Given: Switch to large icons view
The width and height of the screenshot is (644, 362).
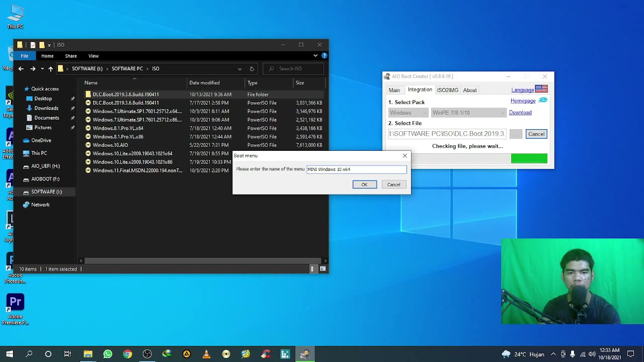Looking at the screenshot, I should pyautogui.click(x=323, y=269).
